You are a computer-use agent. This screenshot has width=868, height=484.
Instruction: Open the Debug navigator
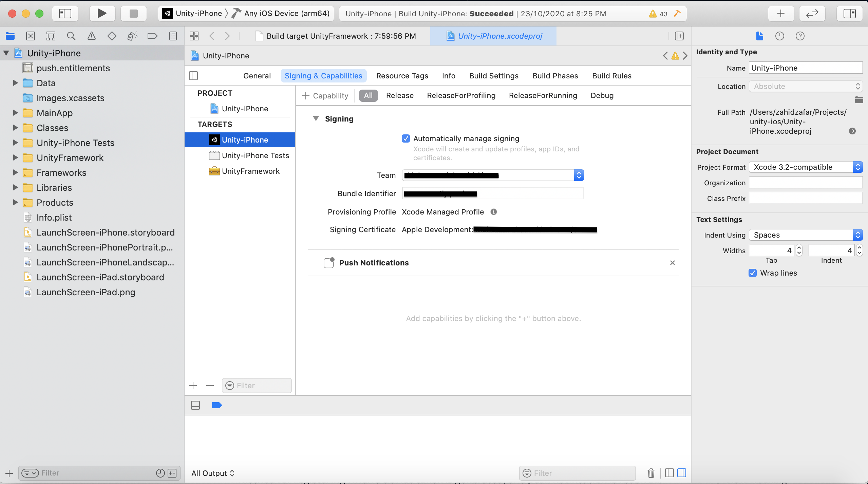tap(132, 36)
